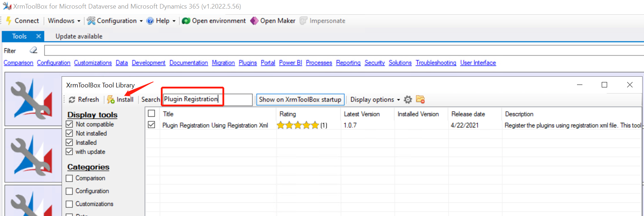Uncheck Plugin Registration Using Registration Xml row checkbox

tap(152, 125)
